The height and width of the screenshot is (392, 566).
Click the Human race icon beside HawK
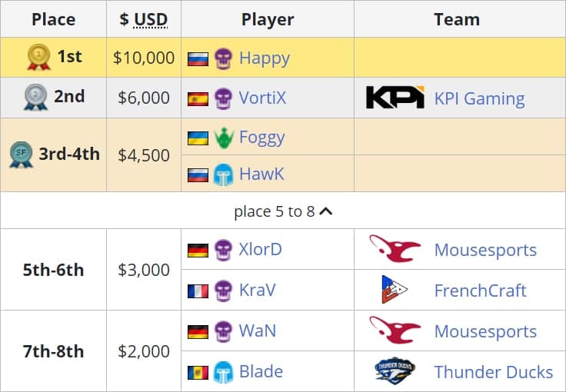pyautogui.click(x=223, y=174)
